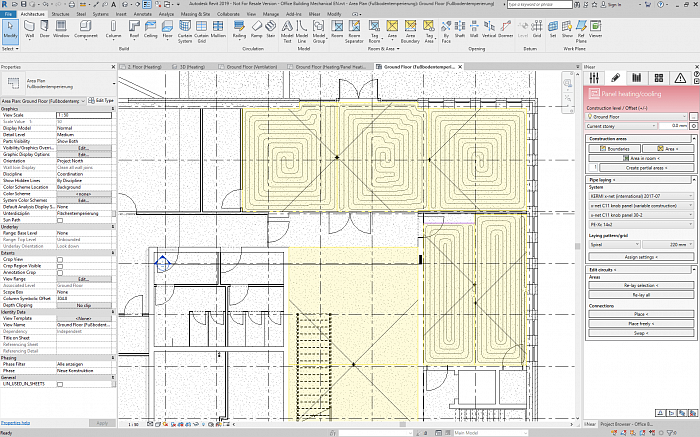Click the keyword search field

(x=540, y=4)
